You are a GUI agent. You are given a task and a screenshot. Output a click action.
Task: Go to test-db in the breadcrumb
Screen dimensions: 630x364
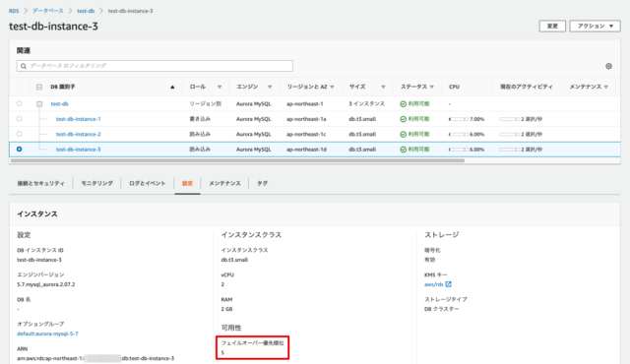coord(86,11)
